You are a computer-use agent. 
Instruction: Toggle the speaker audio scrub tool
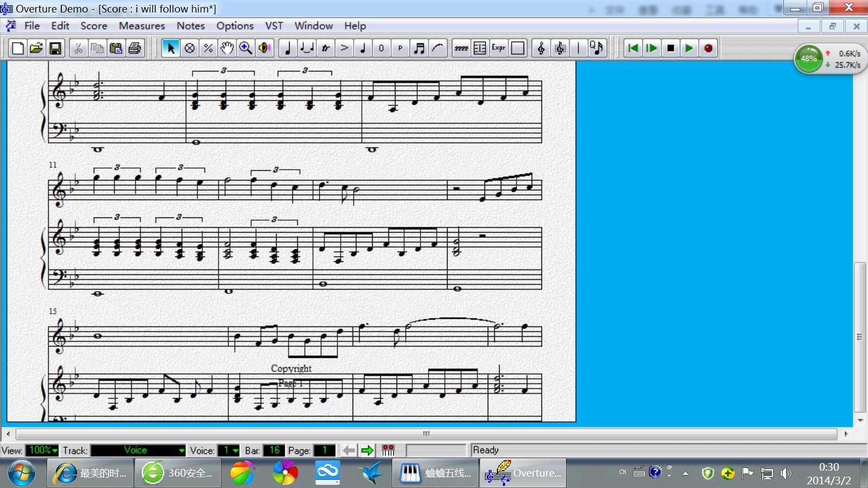[x=264, y=48]
